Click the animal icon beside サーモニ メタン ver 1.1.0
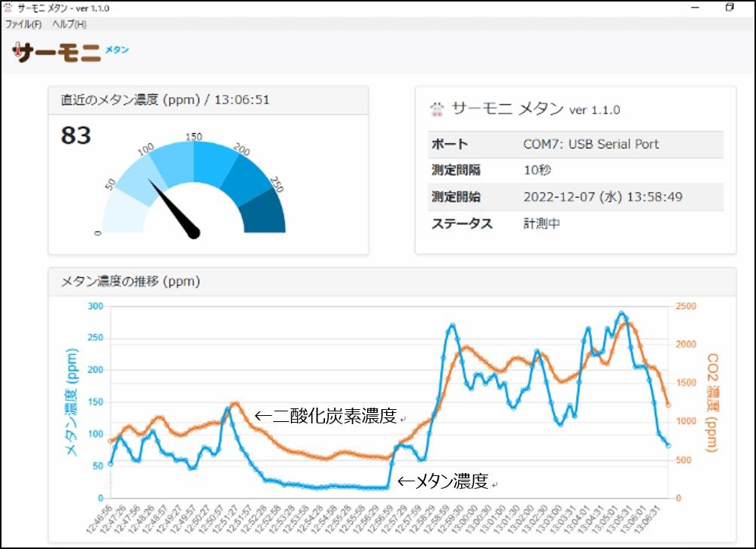 click(x=436, y=110)
